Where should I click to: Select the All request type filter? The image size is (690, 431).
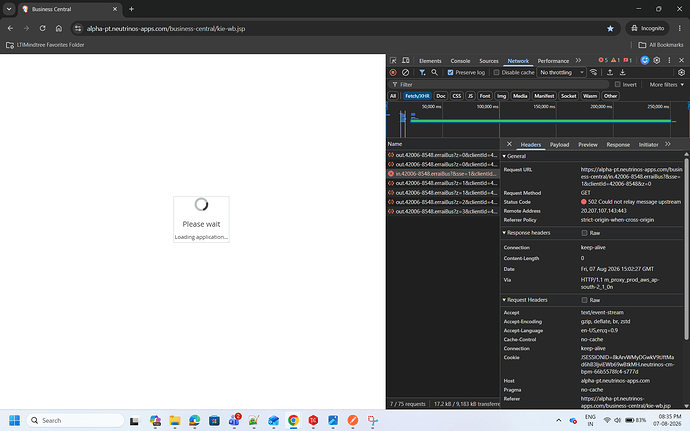tap(393, 96)
